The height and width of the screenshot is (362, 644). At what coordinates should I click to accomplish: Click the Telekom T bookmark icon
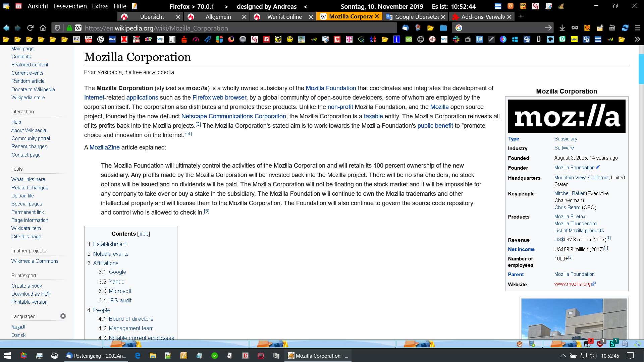[349, 39]
